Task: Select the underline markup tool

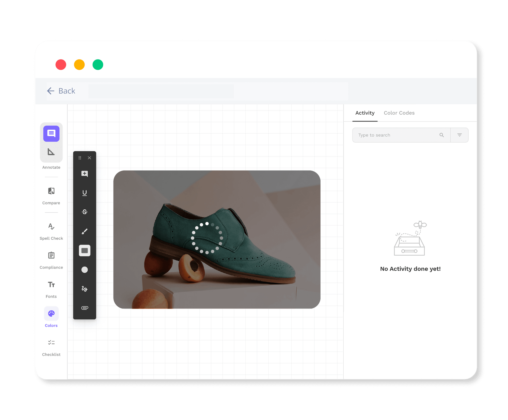Action: point(85,193)
